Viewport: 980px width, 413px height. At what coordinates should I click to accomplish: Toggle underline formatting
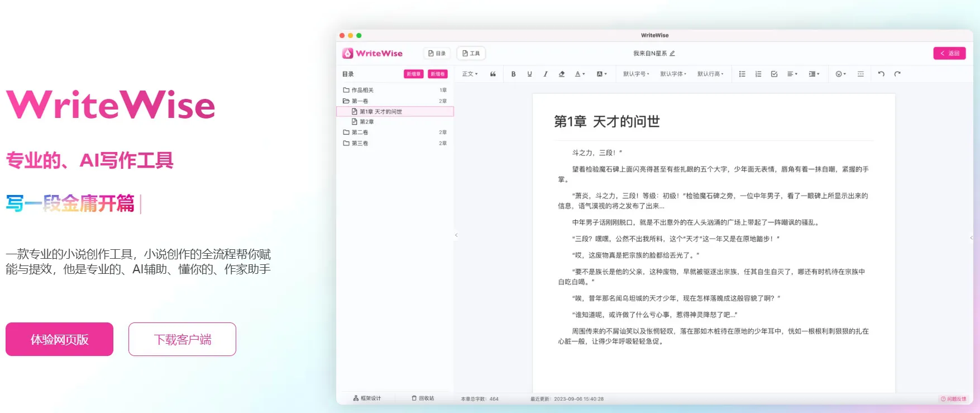(529, 74)
